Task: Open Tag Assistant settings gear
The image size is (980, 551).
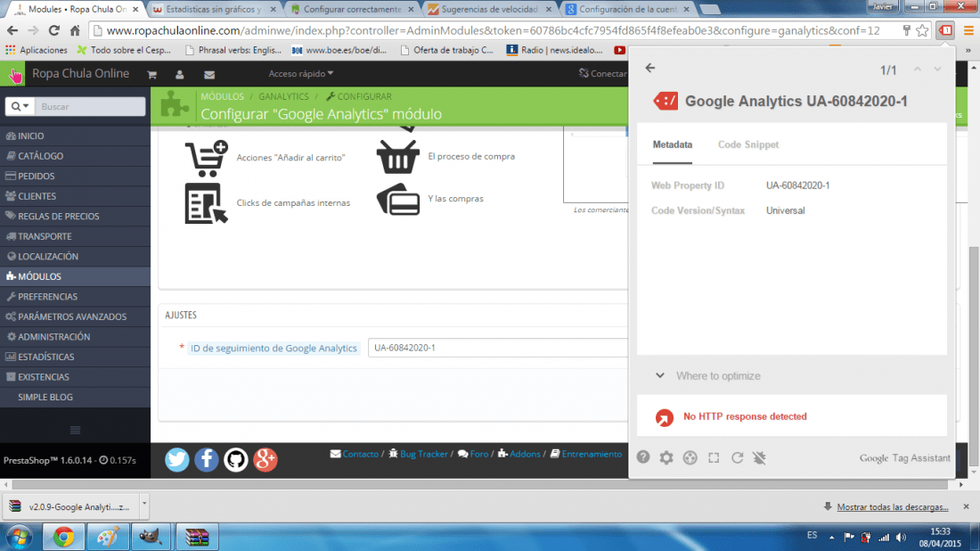Action: coord(666,457)
